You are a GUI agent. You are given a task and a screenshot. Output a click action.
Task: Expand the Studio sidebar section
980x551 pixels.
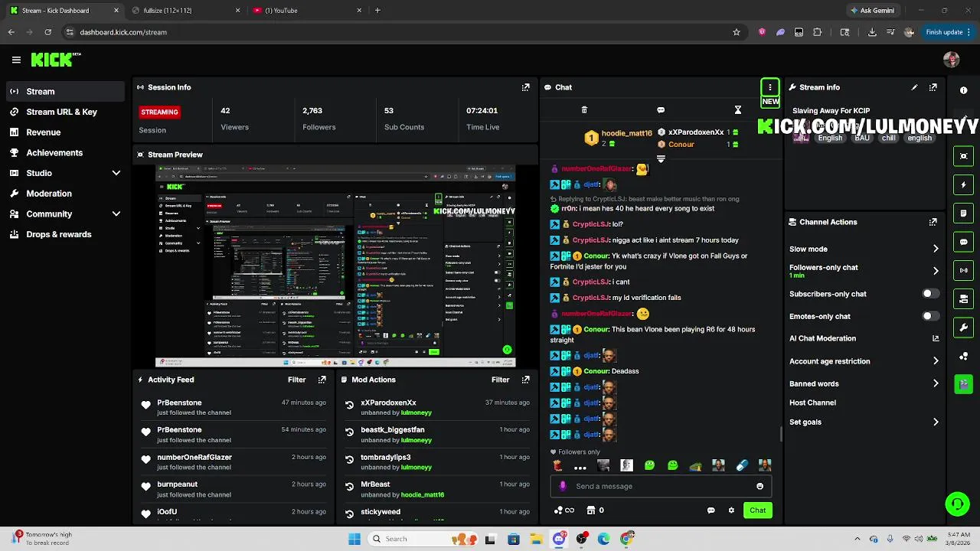click(x=116, y=173)
